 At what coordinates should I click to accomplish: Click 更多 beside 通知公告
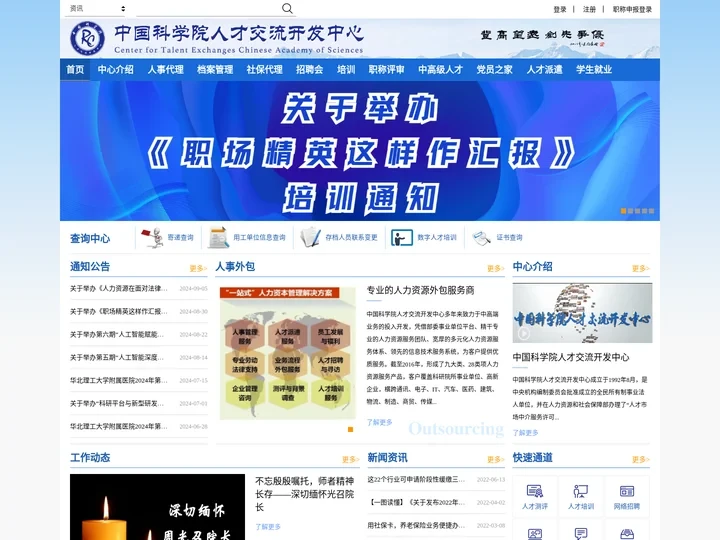click(x=198, y=268)
